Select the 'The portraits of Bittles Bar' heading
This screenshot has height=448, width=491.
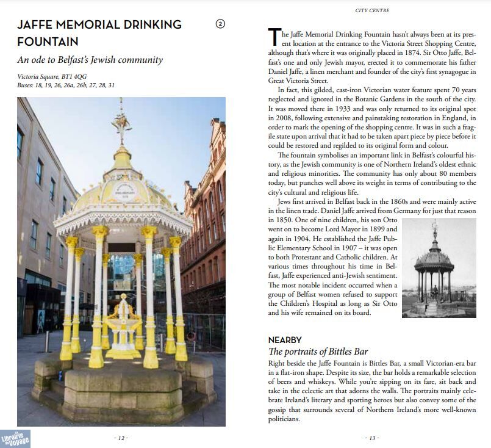318,352
